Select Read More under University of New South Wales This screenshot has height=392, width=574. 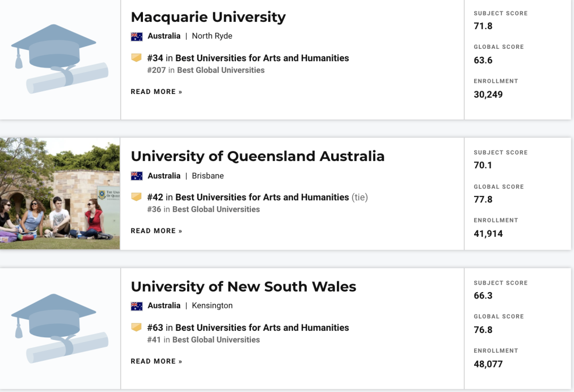click(156, 361)
